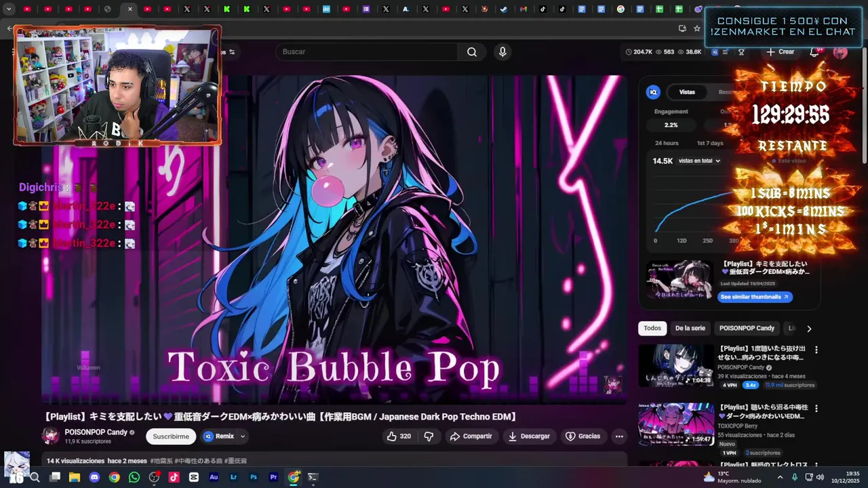Switch to the '1st 7 days' stats view
This screenshot has height=488, width=868.
coord(710,143)
